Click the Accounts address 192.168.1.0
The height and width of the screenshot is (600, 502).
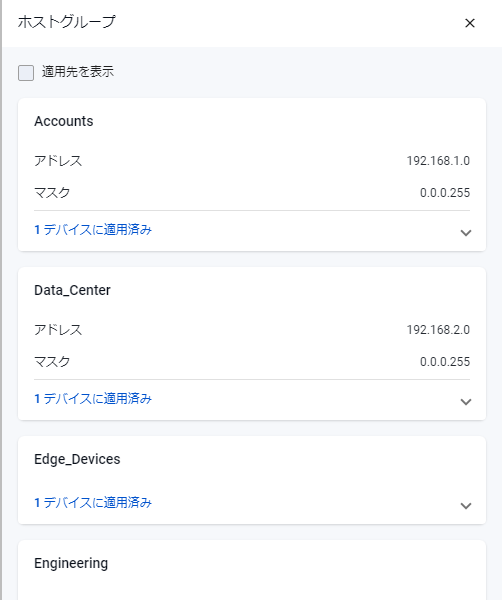click(438, 161)
